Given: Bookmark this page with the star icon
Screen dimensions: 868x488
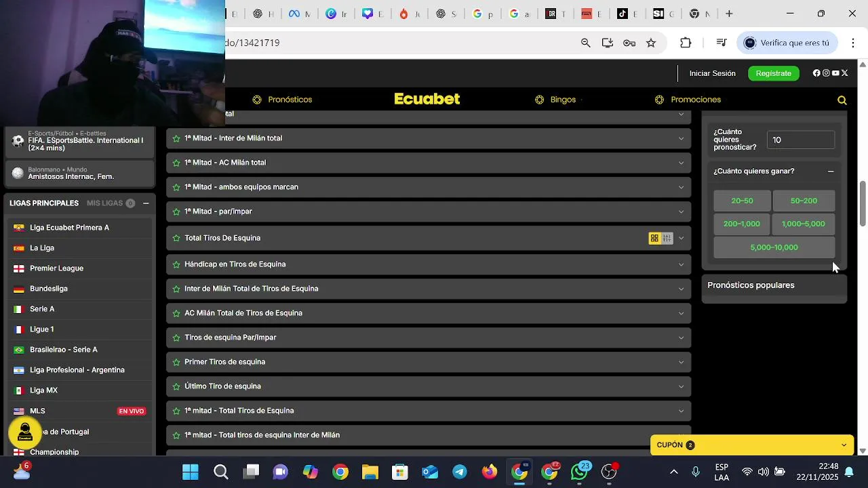Looking at the screenshot, I should pyautogui.click(x=651, y=43).
